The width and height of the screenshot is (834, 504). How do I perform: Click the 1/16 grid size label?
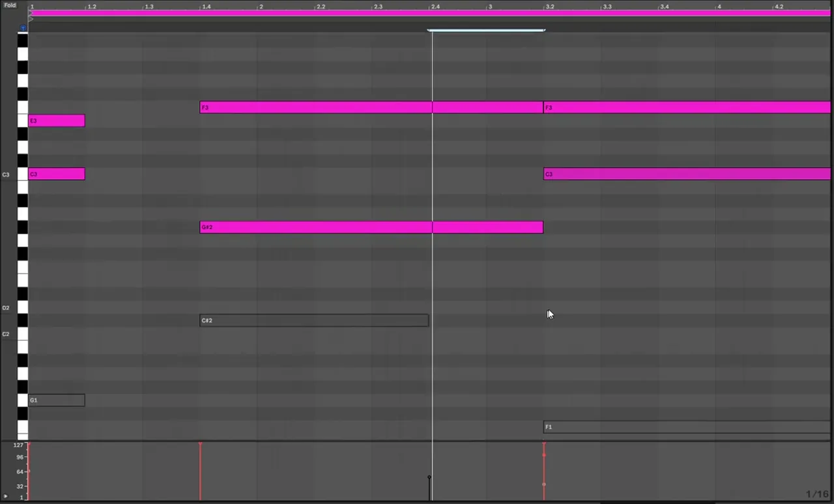pyautogui.click(x=817, y=494)
